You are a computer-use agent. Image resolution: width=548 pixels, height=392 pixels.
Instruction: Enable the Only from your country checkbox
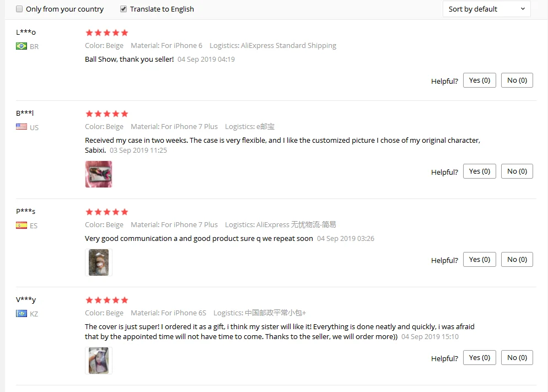[19, 9]
